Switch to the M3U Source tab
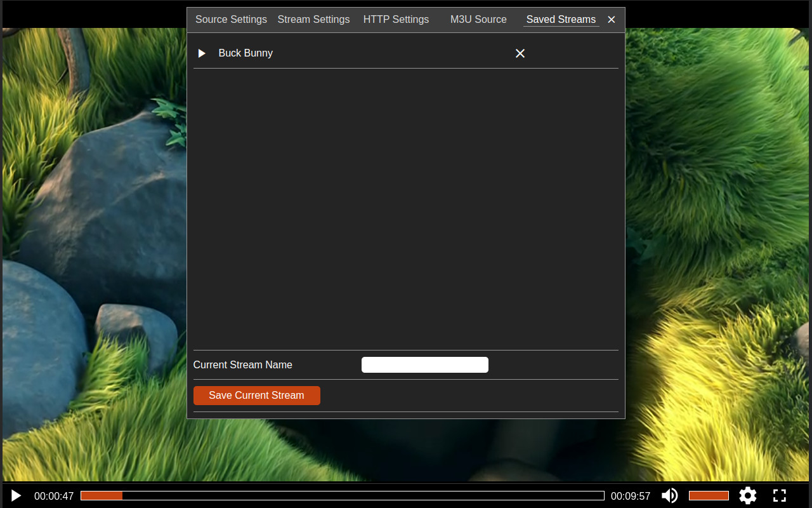This screenshot has height=508, width=812. (478, 19)
